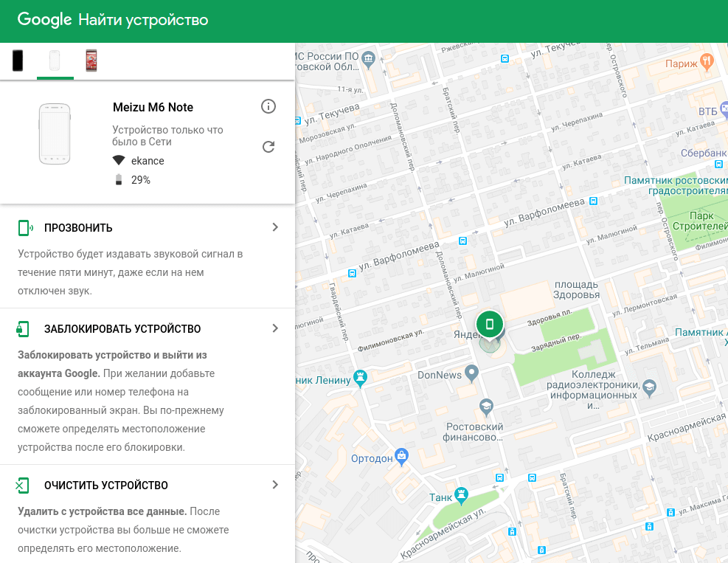Click the bus stop icon on ул. Варфоломеева right

pyautogui.click(x=593, y=201)
